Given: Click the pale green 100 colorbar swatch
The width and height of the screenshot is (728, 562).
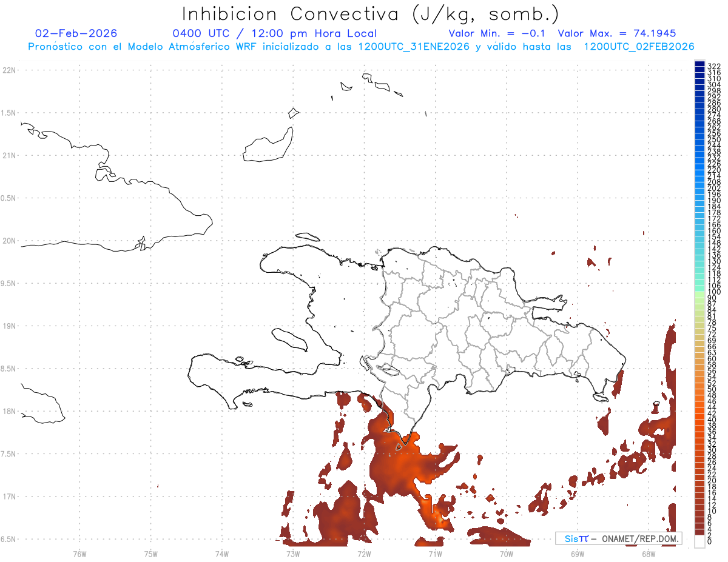Looking at the screenshot, I should pyautogui.click(x=699, y=294).
